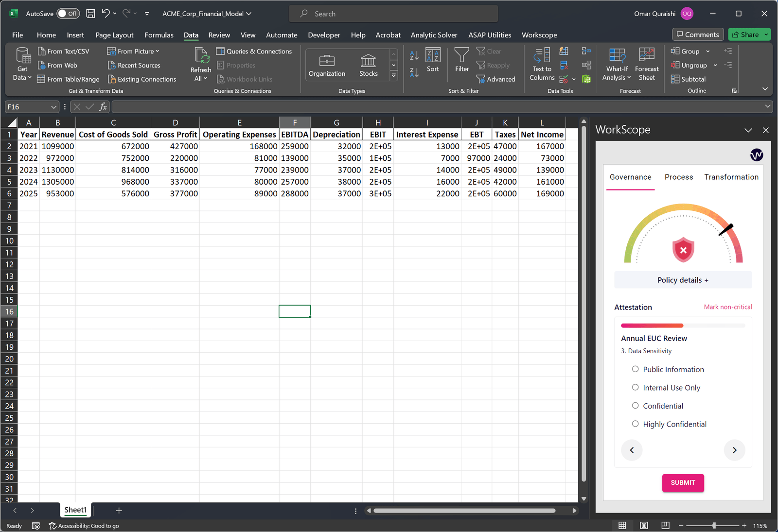Expand the Get Data dropdown

pyautogui.click(x=21, y=65)
